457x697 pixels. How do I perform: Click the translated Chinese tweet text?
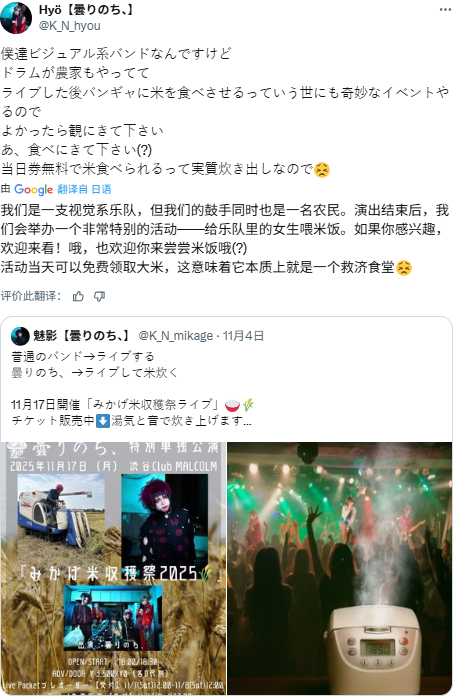(x=224, y=239)
